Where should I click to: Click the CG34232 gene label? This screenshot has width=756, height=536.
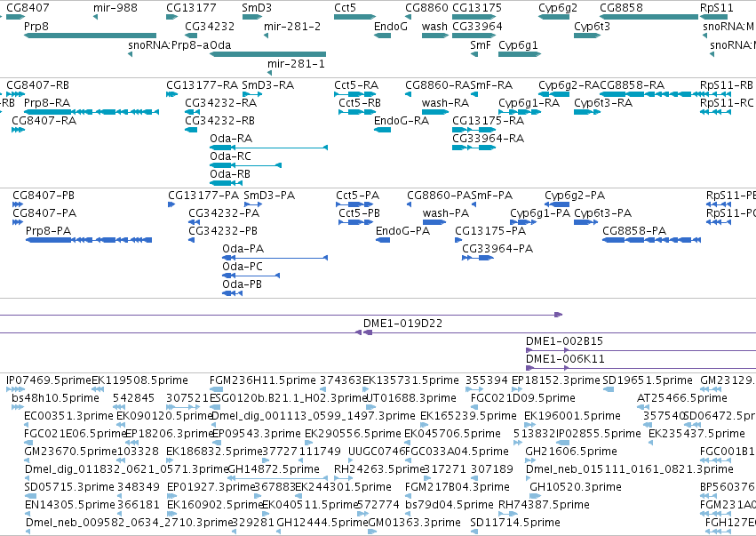210,26
